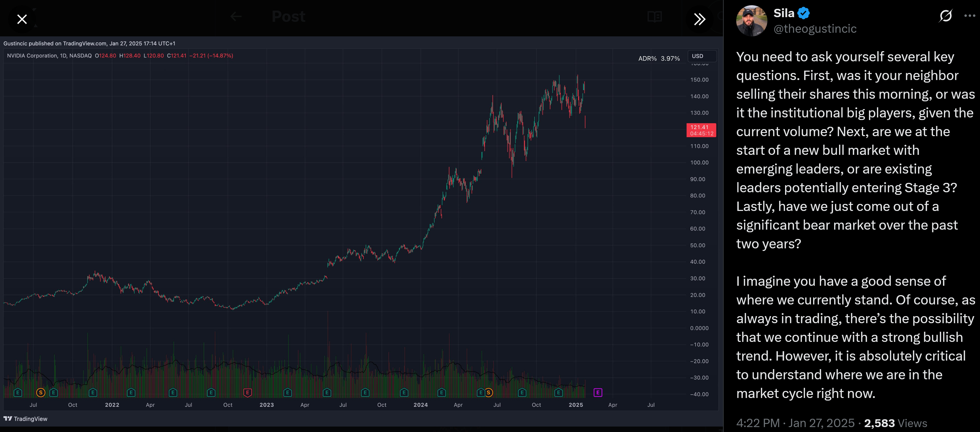Click the 2024 label on time axis
This screenshot has height=432, width=980.
[420, 405]
